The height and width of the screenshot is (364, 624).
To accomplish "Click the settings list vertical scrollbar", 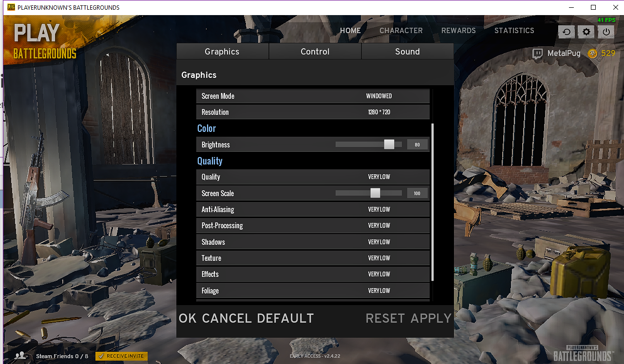I will tap(433, 202).
